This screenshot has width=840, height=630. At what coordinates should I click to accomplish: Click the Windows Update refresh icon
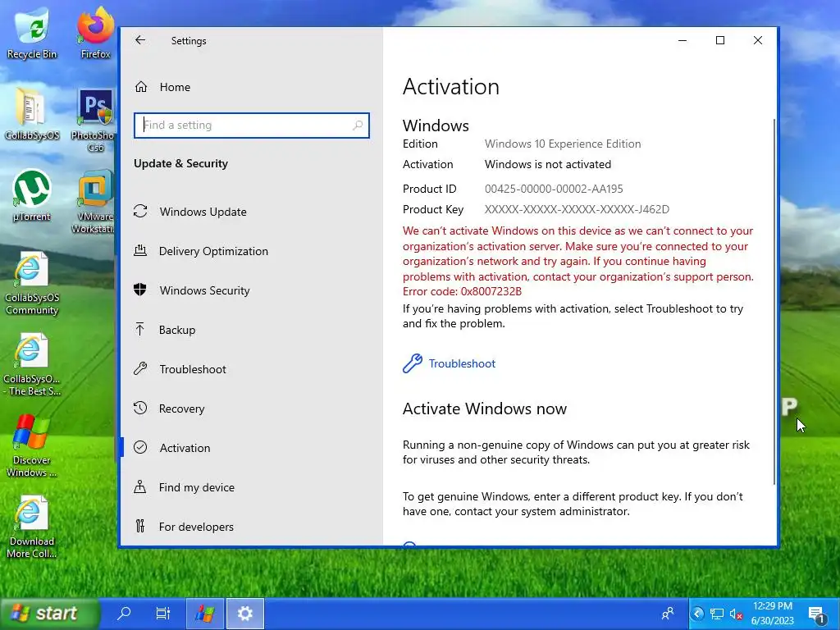tap(140, 212)
